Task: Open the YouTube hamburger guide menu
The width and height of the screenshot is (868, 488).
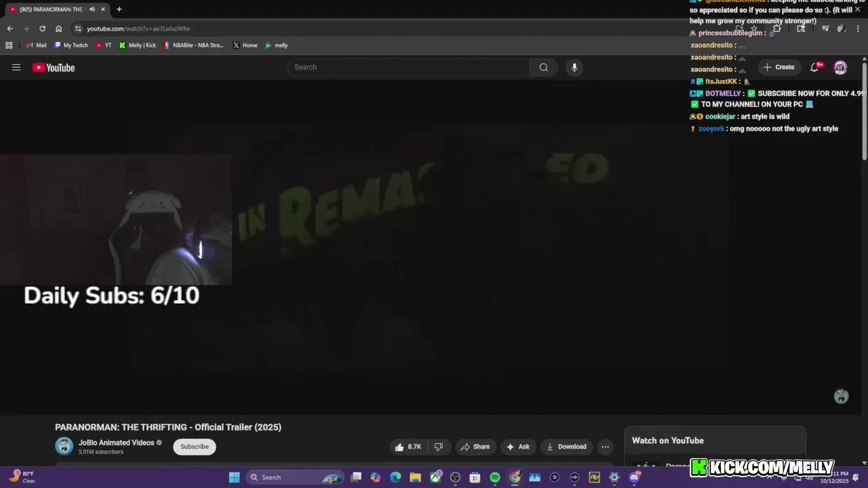Action: (x=16, y=67)
